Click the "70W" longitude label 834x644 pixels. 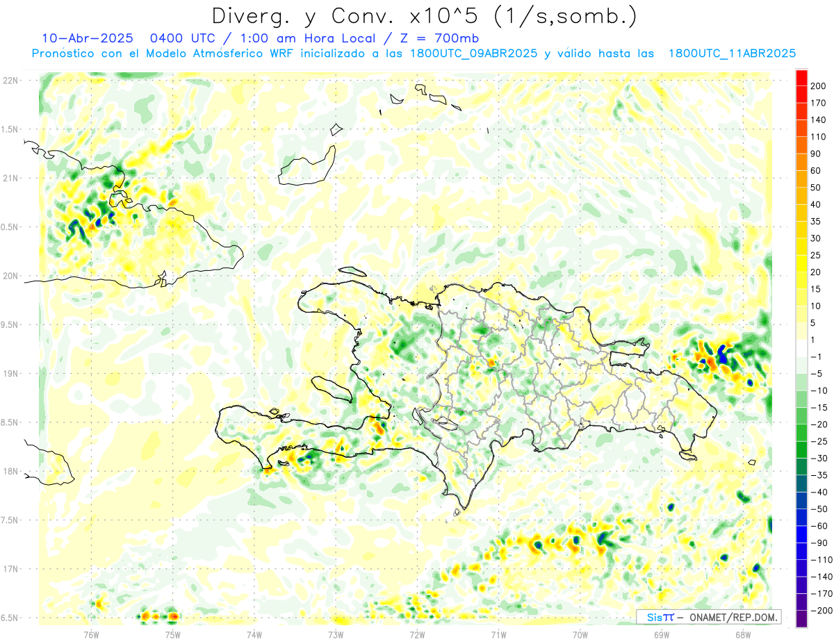pos(580,634)
